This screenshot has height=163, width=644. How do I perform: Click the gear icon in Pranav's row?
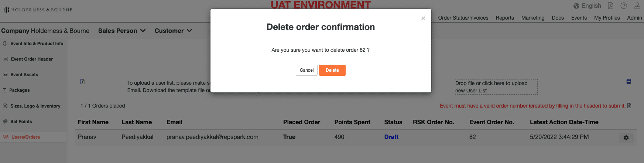626,138
